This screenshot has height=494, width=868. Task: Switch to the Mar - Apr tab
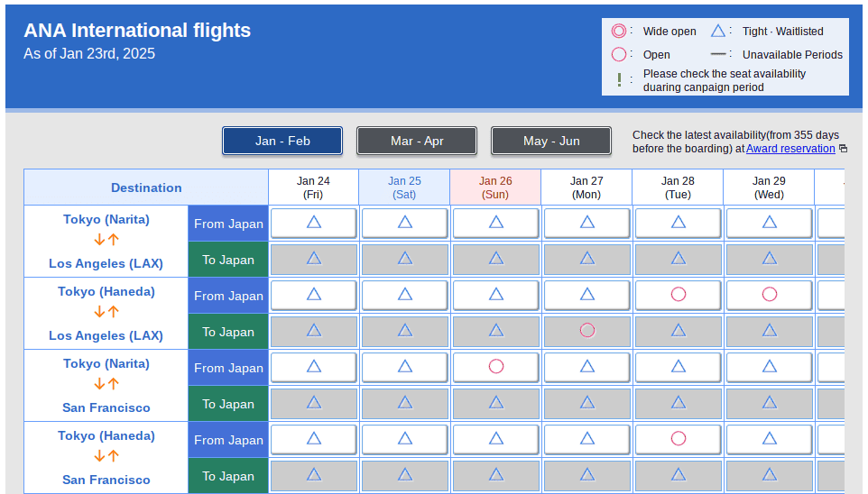[x=417, y=141]
